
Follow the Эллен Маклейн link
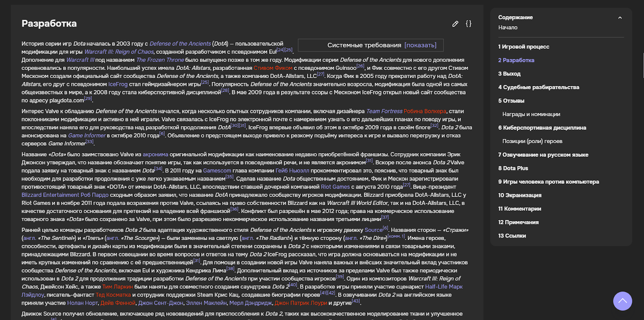click(x=206, y=303)
